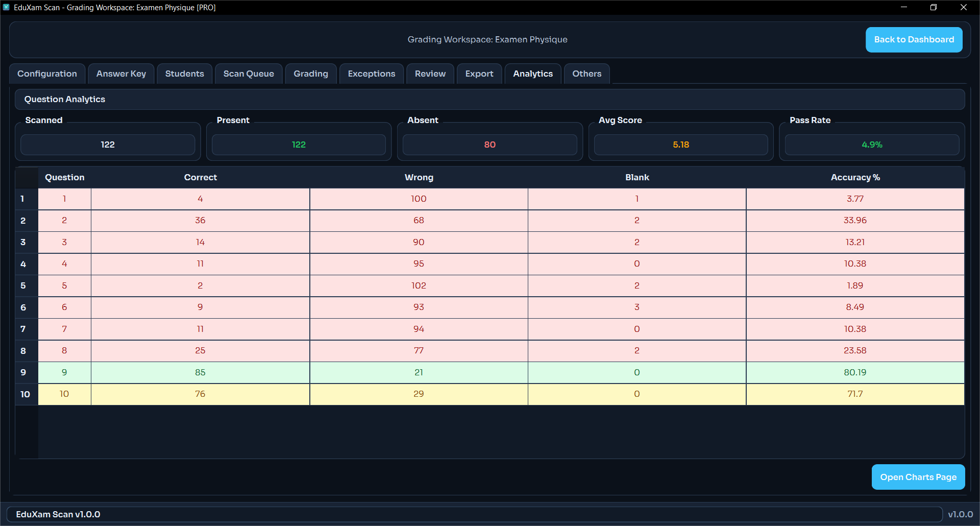Switch to the Review tab
This screenshot has width=980, height=526.
tap(430, 74)
